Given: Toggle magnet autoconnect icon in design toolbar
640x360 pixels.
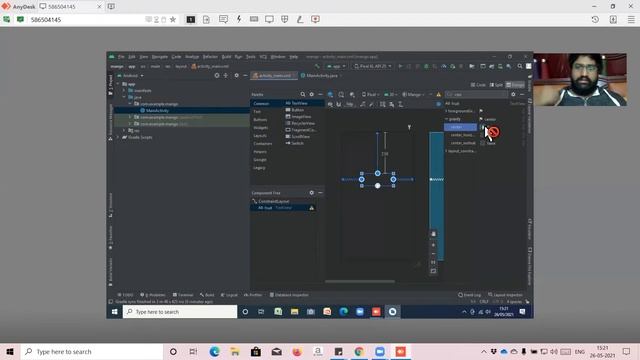Looking at the screenshot, I should click(x=338, y=104).
